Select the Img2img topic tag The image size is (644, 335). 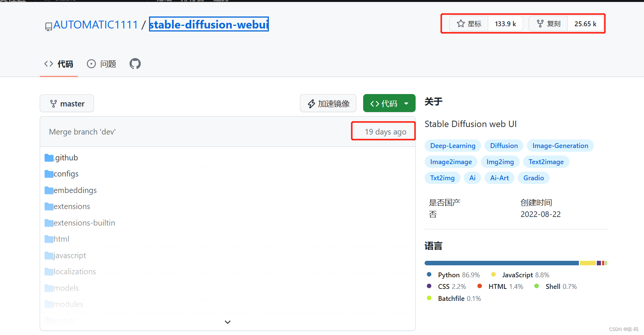(500, 162)
